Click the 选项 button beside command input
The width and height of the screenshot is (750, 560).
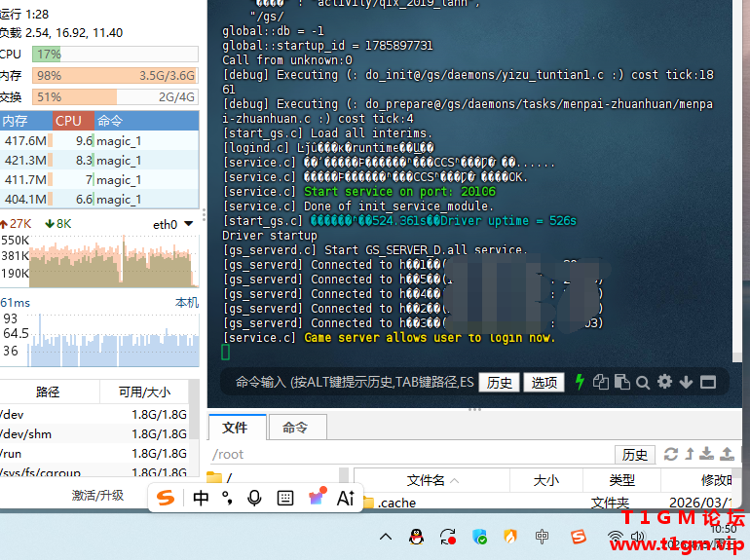click(x=544, y=383)
